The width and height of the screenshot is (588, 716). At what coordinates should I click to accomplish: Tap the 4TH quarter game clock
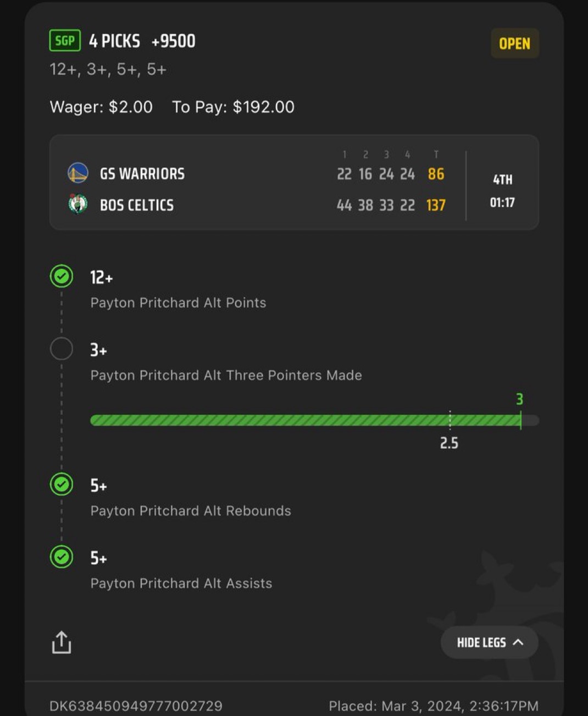pyautogui.click(x=502, y=191)
